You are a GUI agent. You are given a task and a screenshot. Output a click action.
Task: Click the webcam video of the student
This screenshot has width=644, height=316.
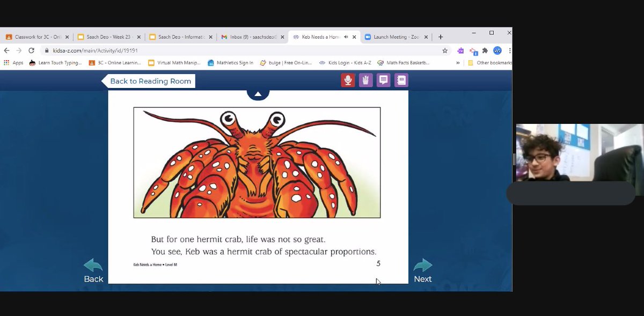click(580, 160)
